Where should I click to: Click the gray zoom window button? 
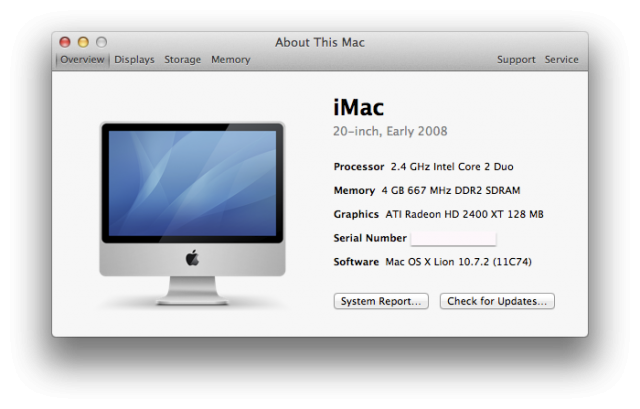[x=102, y=42]
